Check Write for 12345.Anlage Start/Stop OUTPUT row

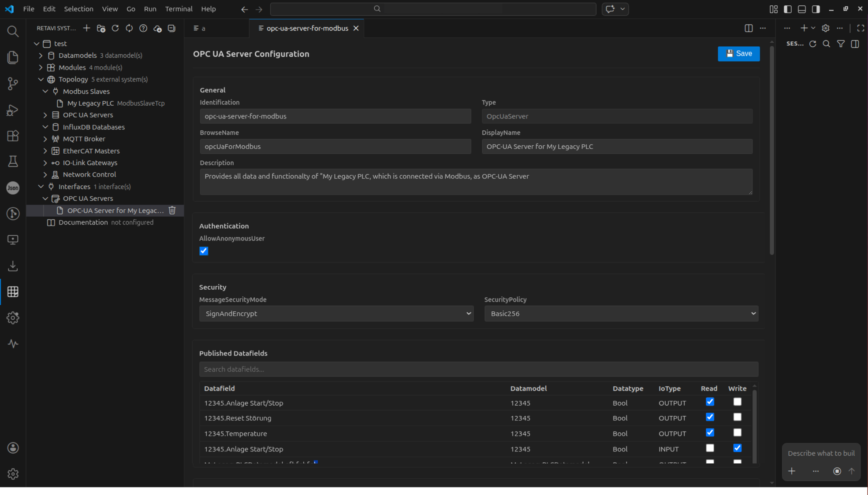[x=738, y=402]
